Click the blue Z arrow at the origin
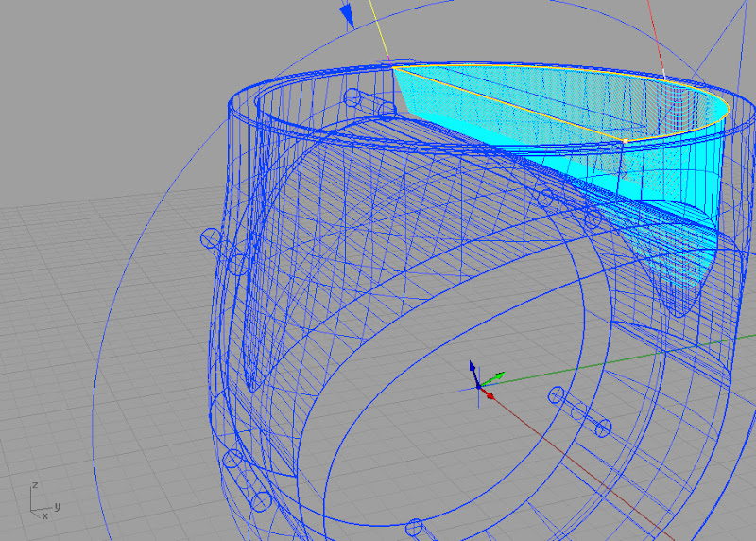 473,370
